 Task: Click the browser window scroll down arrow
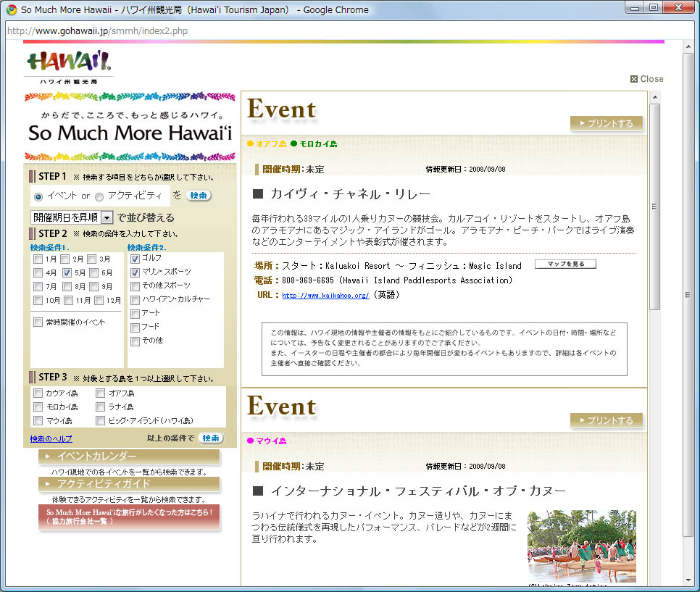(688, 580)
